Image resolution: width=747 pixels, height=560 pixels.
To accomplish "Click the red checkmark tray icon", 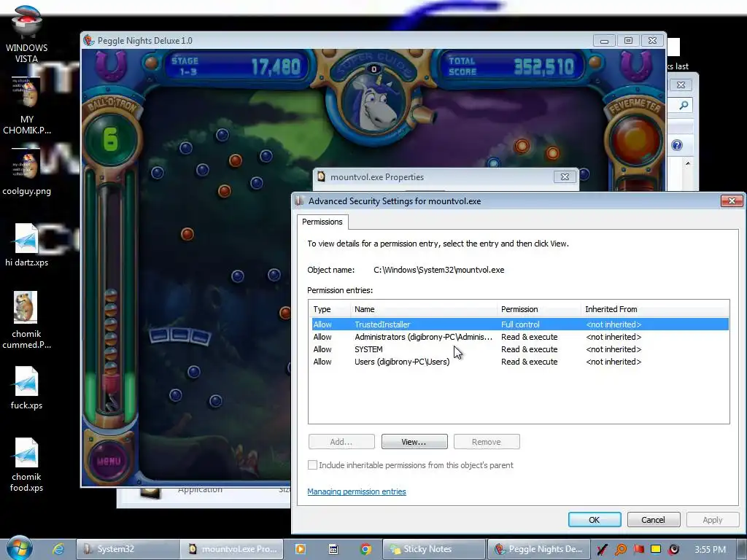I will pyautogui.click(x=602, y=550).
